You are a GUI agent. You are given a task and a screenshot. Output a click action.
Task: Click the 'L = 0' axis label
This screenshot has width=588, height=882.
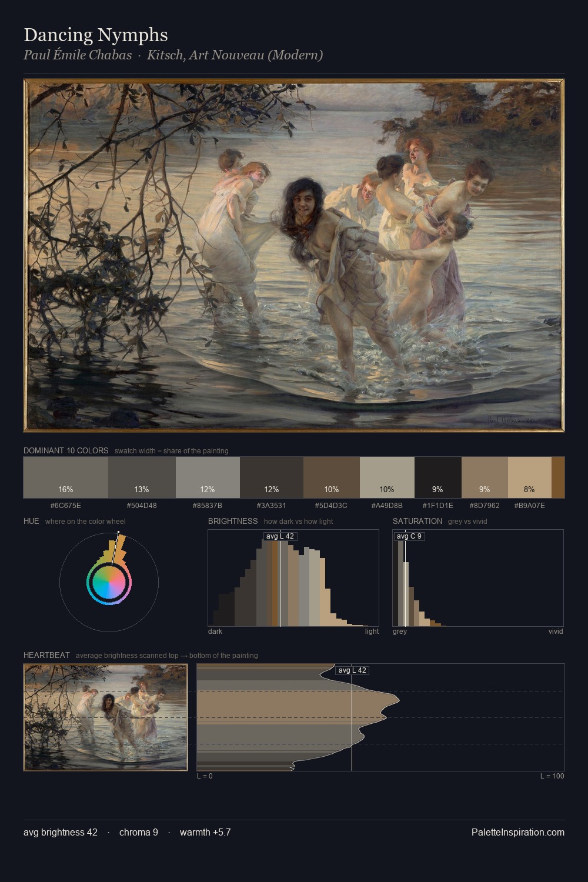[205, 776]
